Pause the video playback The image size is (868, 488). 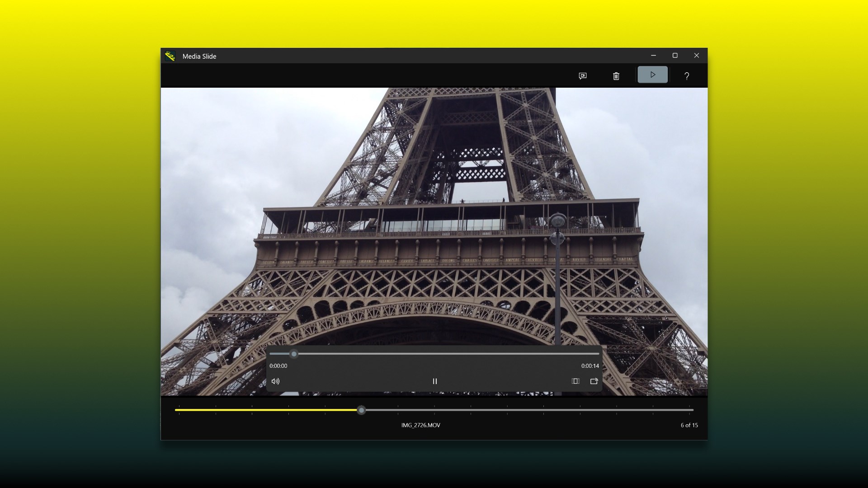point(434,381)
